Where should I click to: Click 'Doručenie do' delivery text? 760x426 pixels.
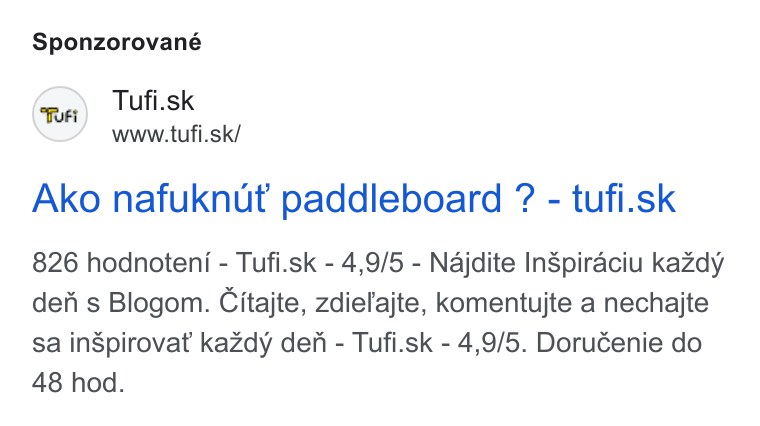pos(618,343)
